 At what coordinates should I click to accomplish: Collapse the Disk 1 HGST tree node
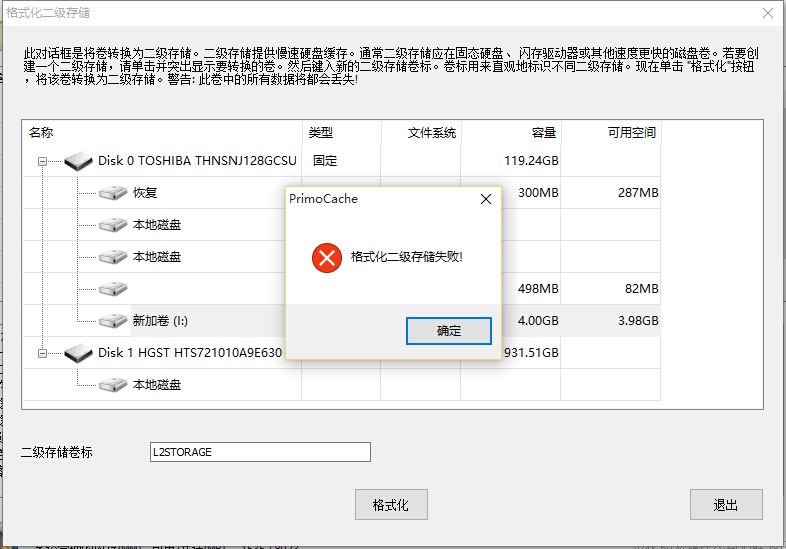[x=43, y=353]
